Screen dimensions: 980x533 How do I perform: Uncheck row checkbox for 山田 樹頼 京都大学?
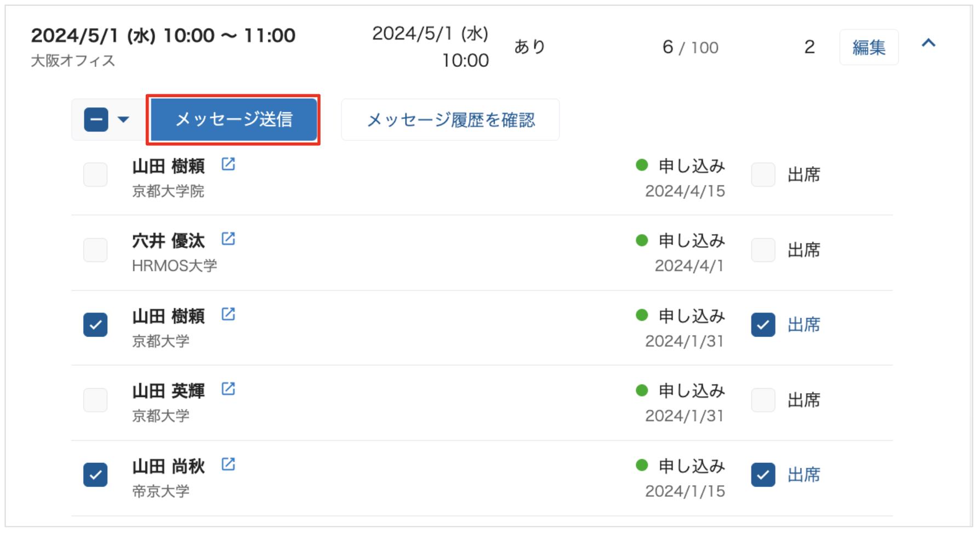(x=95, y=325)
